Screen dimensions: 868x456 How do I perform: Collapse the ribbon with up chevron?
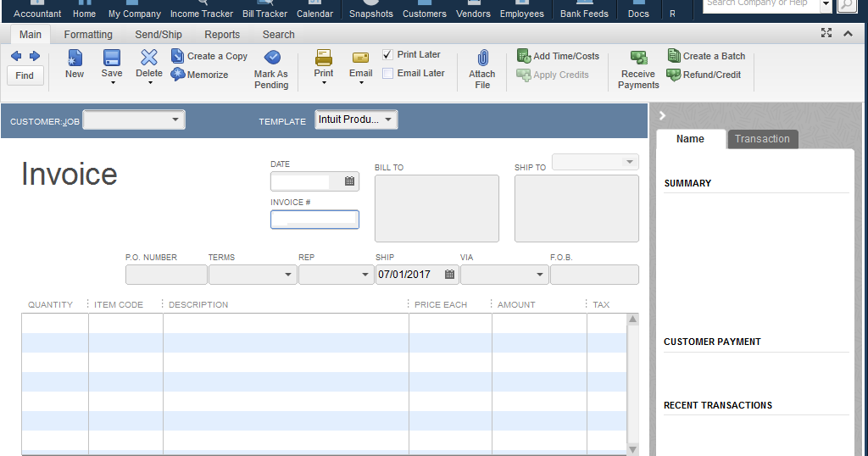coord(848,34)
